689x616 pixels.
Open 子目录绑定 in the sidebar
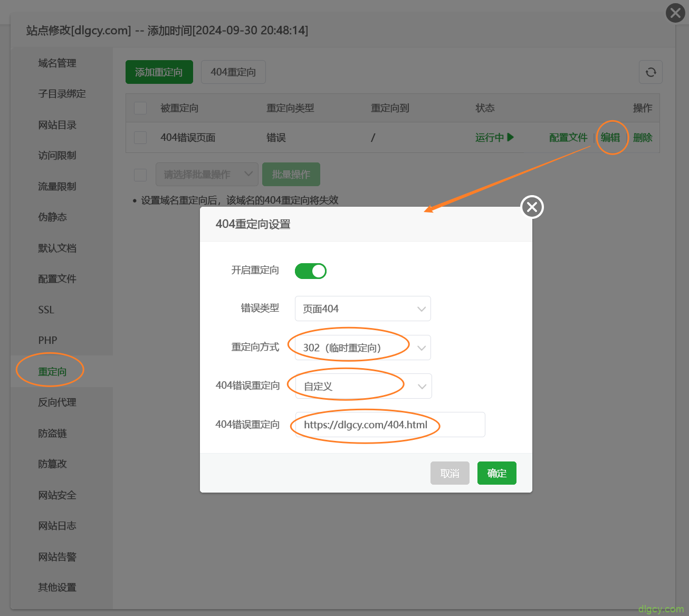pyautogui.click(x=62, y=94)
